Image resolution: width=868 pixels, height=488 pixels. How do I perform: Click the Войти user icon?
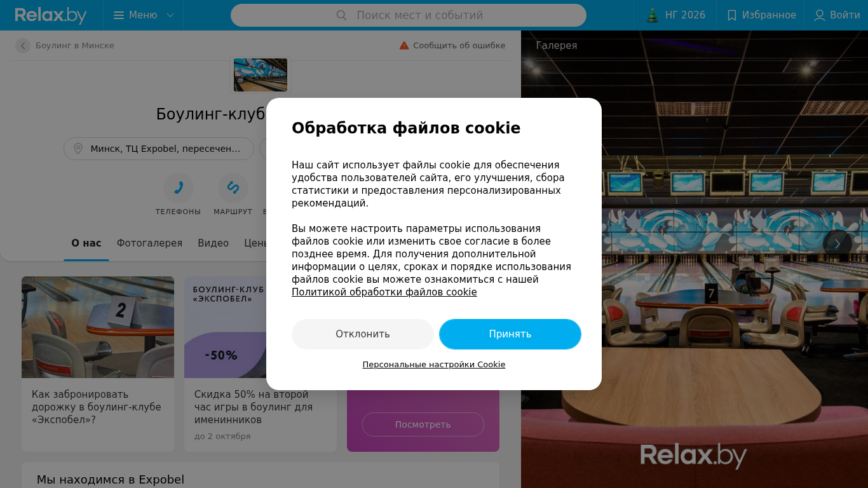point(820,15)
